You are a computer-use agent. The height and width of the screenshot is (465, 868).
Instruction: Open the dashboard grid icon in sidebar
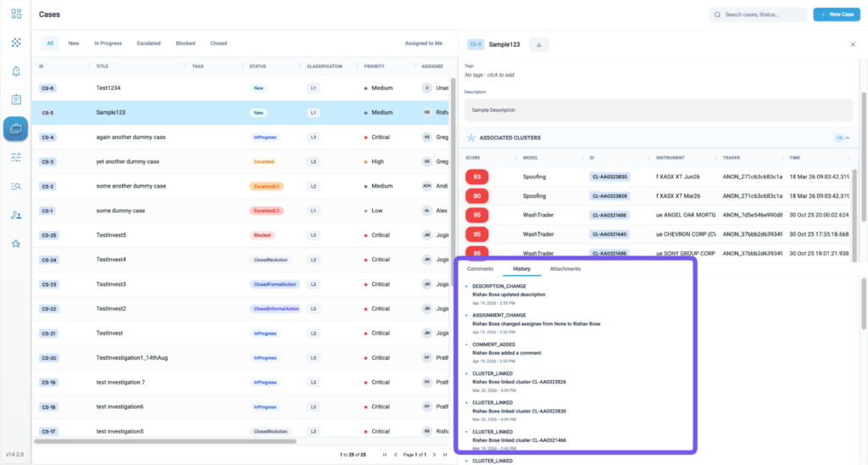pyautogui.click(x=16, y=14)
